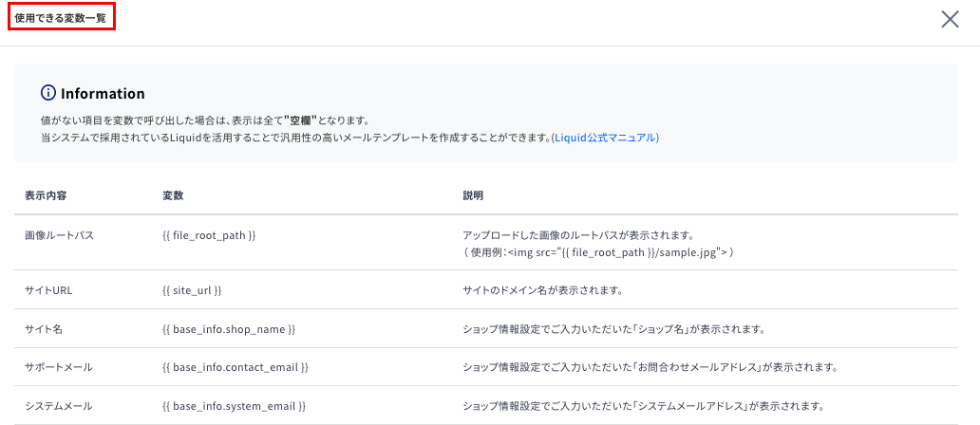Select the {{ base_info.system_email }} variable

click(234, 406)
